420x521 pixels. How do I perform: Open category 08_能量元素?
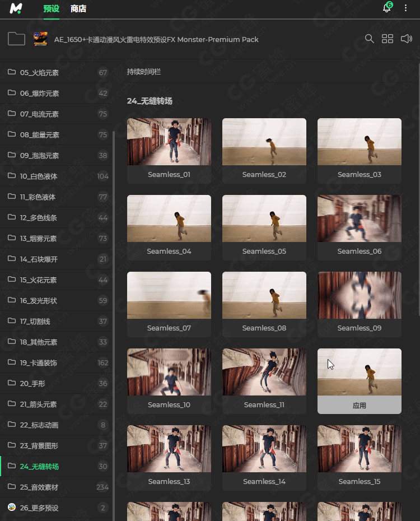[x=56, y=134]
